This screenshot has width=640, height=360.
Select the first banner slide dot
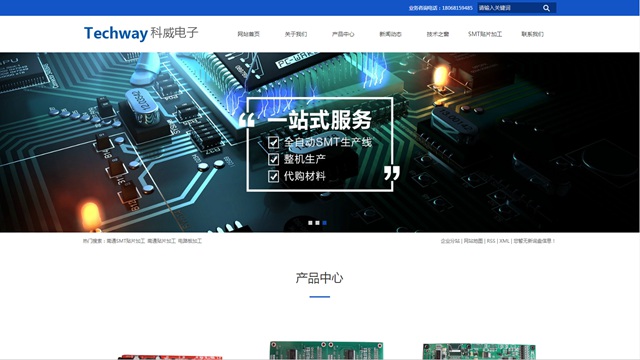pos(310,223)
